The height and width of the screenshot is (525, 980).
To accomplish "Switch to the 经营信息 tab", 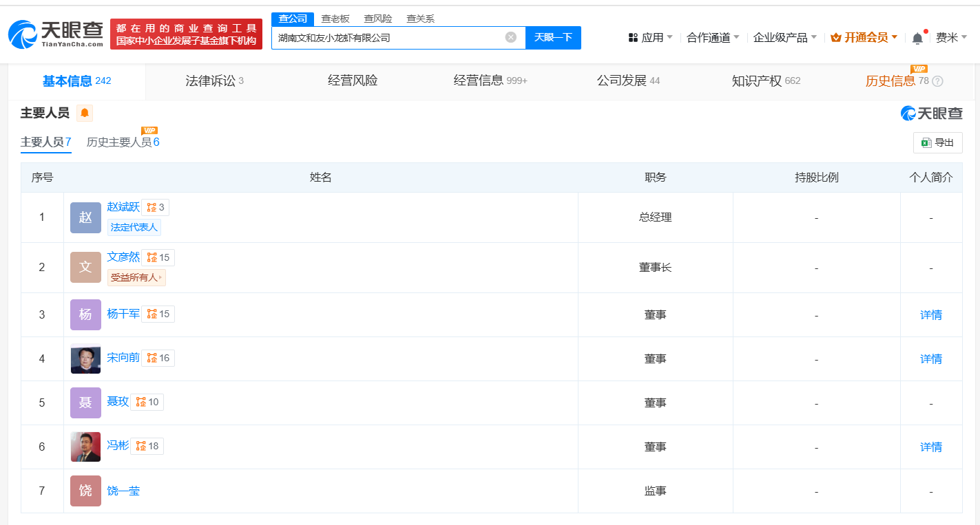I will coord(490,81).
